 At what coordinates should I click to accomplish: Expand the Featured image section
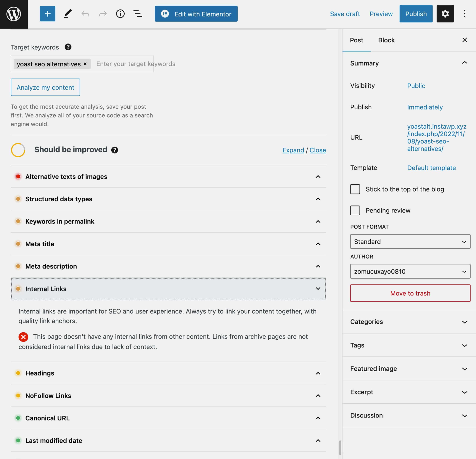(x=408, y=368)
